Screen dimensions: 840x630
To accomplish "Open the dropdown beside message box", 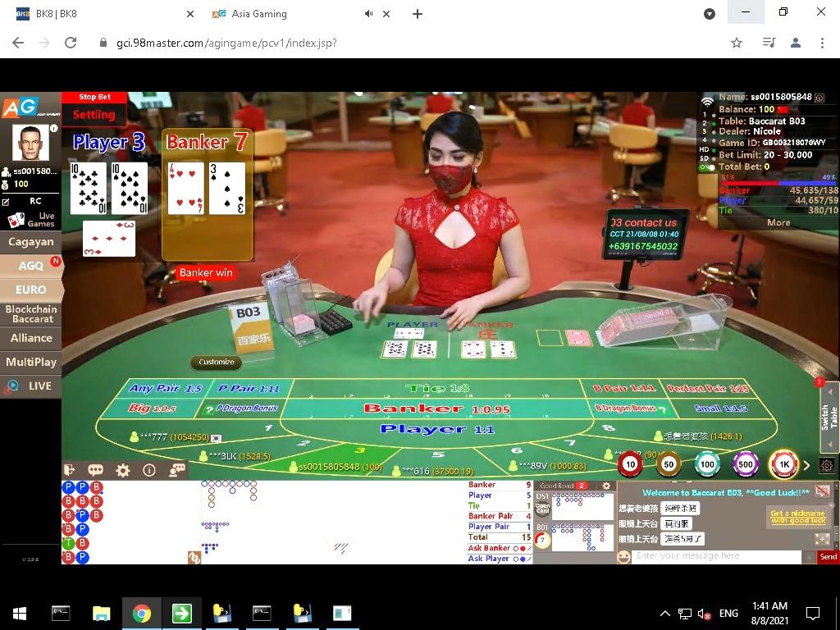I will point(808,557).
